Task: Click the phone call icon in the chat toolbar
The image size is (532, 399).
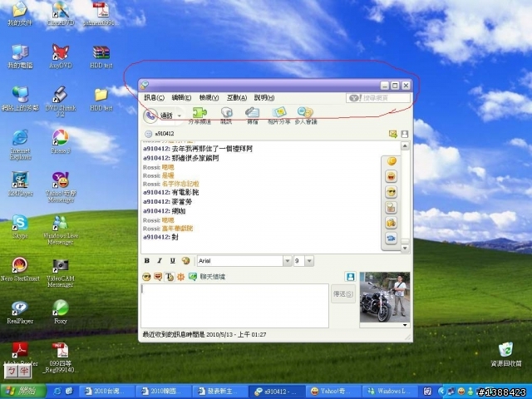Action: pos(150,116)
